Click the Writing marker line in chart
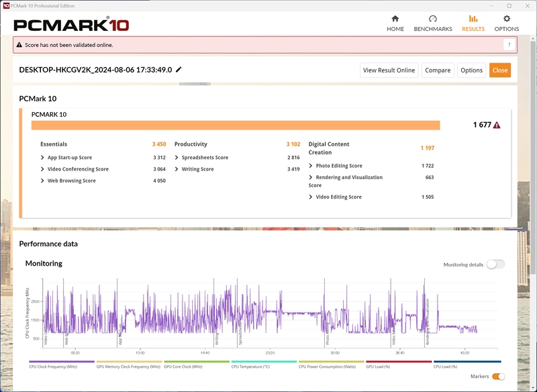 [214, 313]
